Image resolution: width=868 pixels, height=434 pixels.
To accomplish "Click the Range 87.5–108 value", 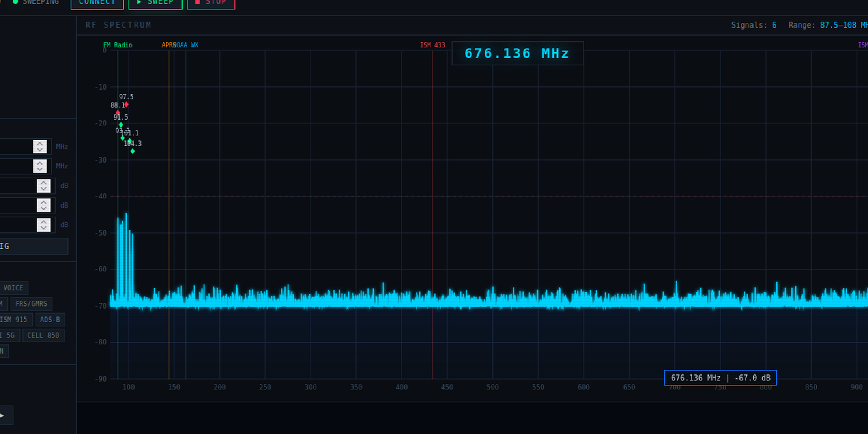I will click(843, 25).
